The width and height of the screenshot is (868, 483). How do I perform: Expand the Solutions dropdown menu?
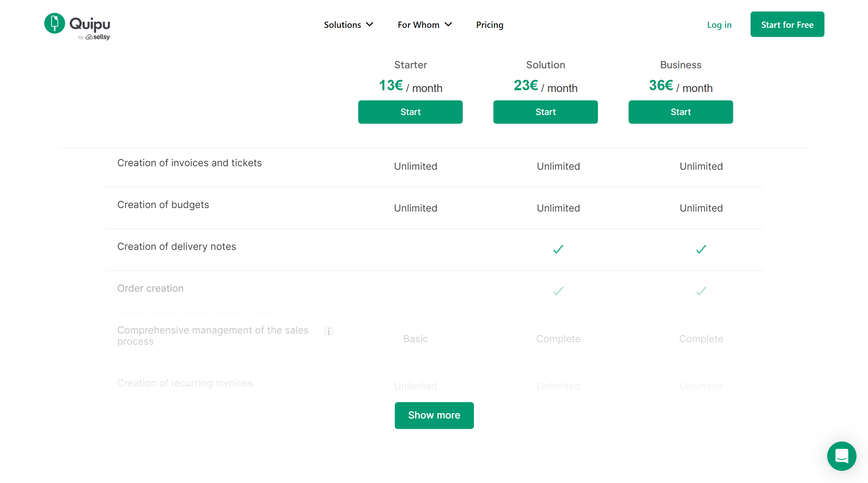click(348, 25)
